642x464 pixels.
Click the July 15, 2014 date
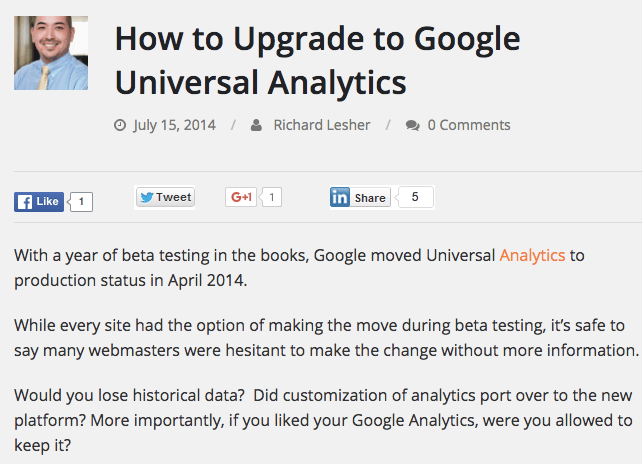click(x=174, y=125)
